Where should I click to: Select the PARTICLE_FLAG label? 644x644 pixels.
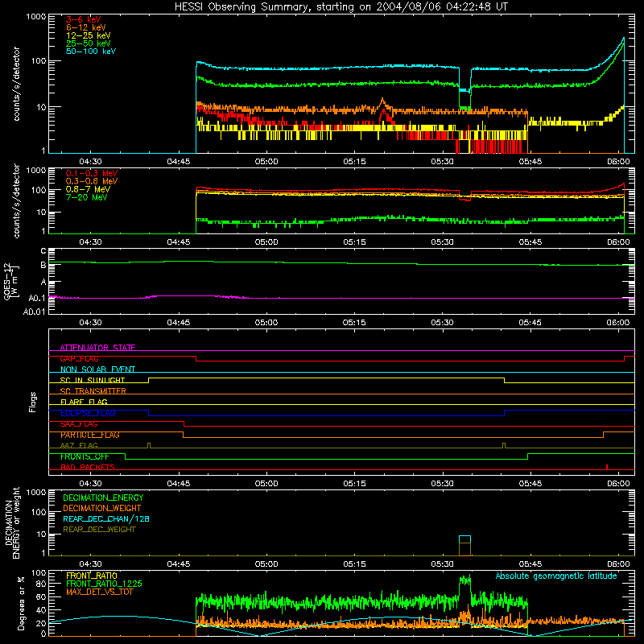90,435
